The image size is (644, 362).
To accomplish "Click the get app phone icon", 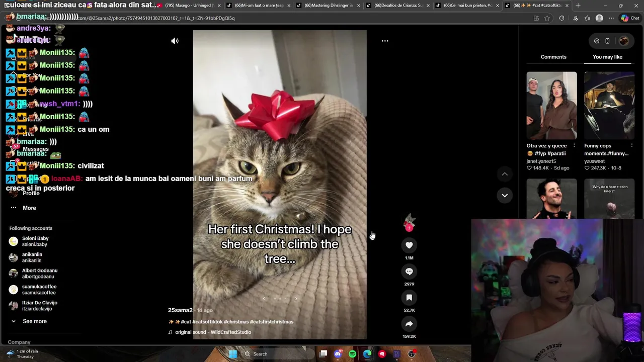I will [607, 41].
